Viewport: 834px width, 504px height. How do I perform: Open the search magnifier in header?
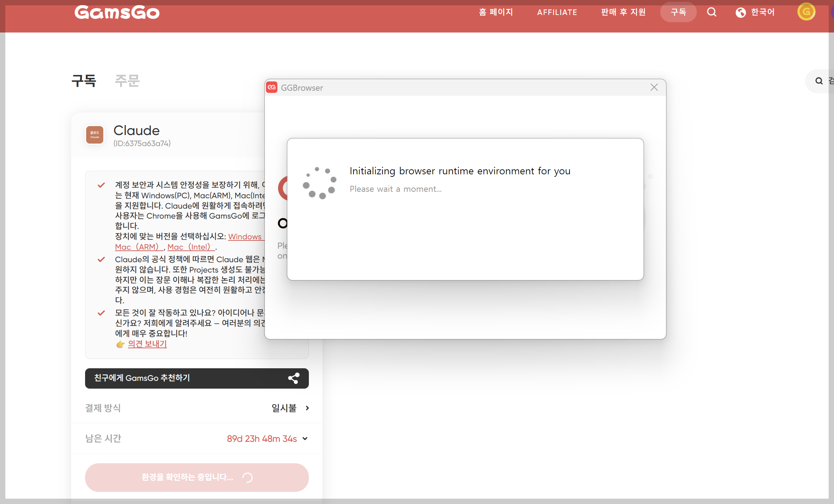[711, 12]
